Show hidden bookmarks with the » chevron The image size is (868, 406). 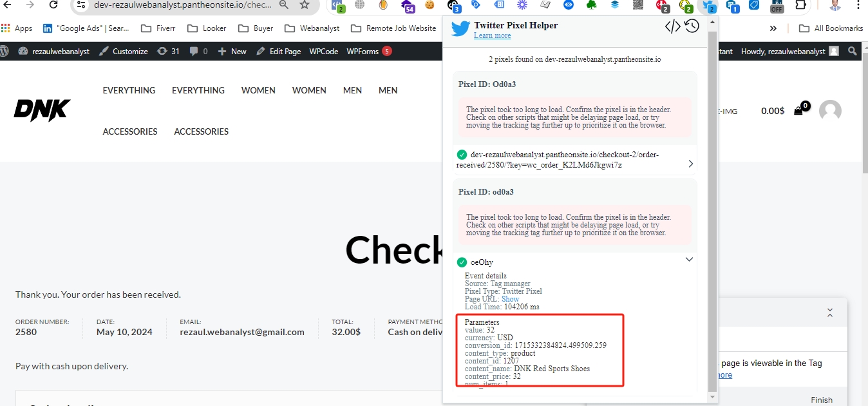[773, 28]
